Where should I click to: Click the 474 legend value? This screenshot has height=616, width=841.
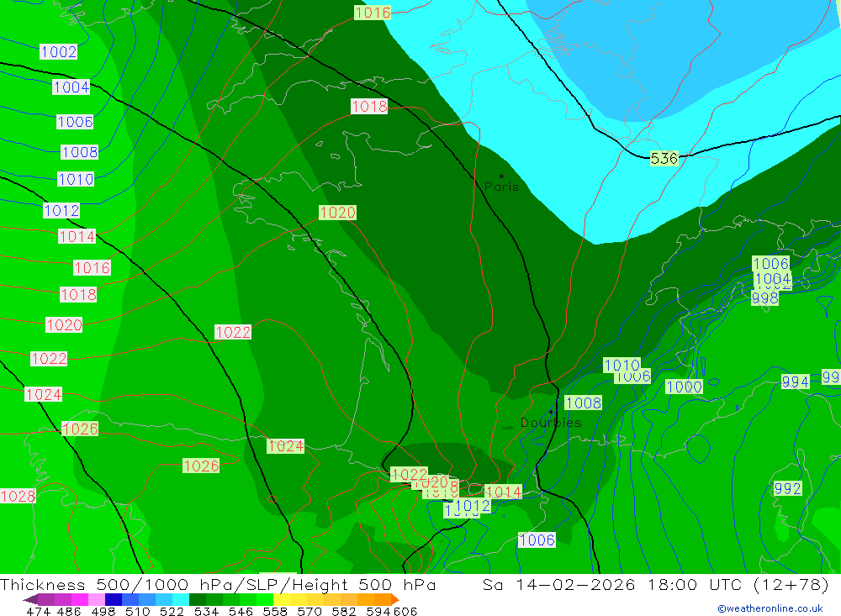pos(38,611)
